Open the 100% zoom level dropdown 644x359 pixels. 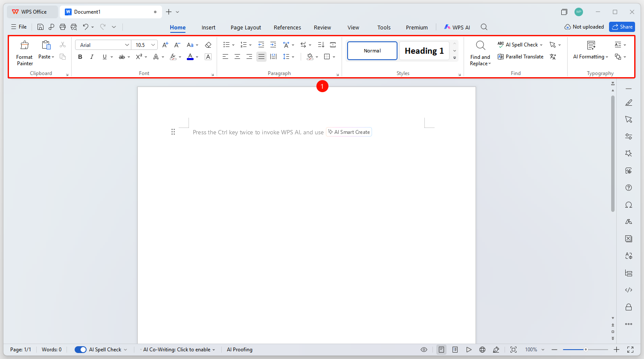[535, 350]
